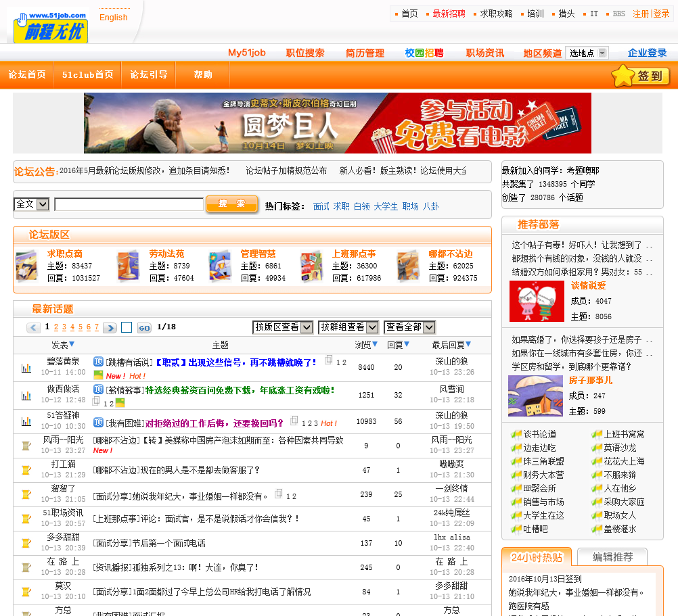Open 求职点滴 forum section icon

pos(26,266)
